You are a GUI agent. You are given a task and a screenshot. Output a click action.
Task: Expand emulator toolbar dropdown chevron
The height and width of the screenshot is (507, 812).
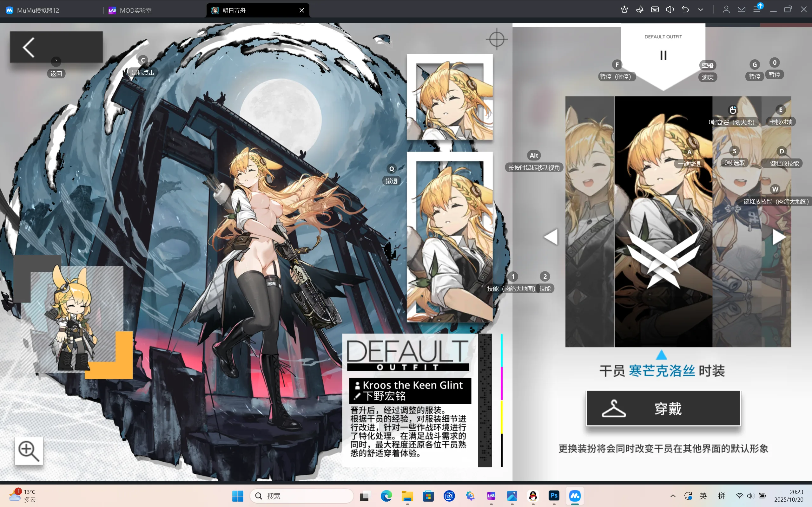click(701, 10)
